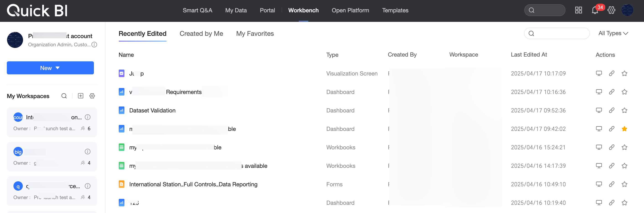Expand the All Types filter dropdown

pyautogui.click(x=613, y=33)
